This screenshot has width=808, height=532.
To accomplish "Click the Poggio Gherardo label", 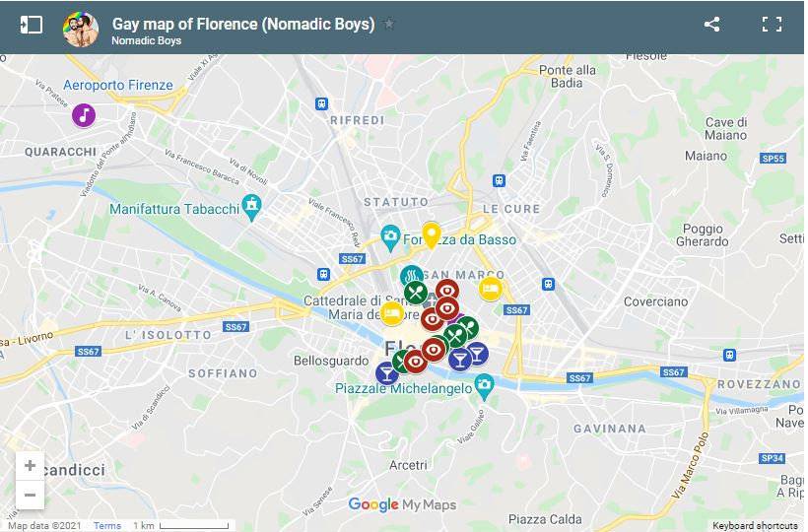I will point(703,234).
